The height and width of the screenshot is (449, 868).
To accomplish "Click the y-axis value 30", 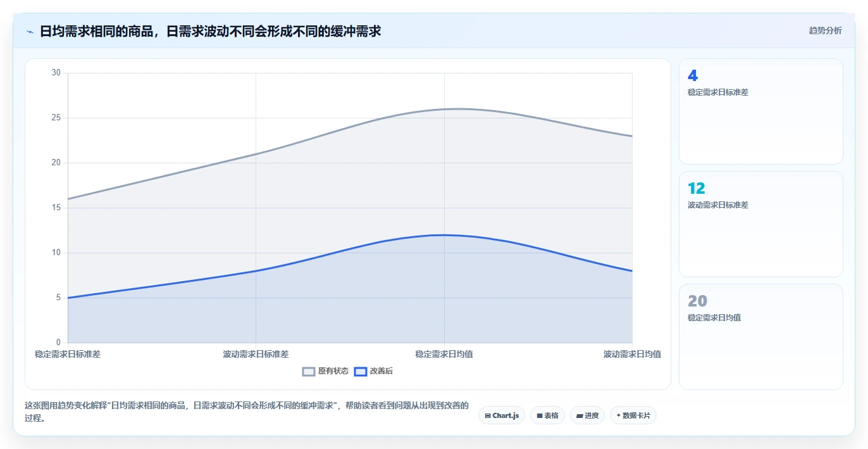I will click(56, 73).
